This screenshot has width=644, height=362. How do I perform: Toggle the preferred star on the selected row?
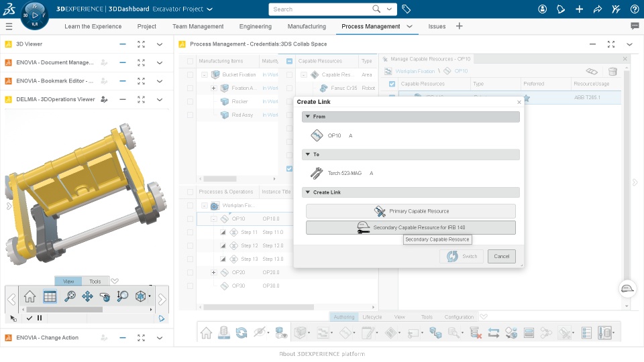(527, 98)
